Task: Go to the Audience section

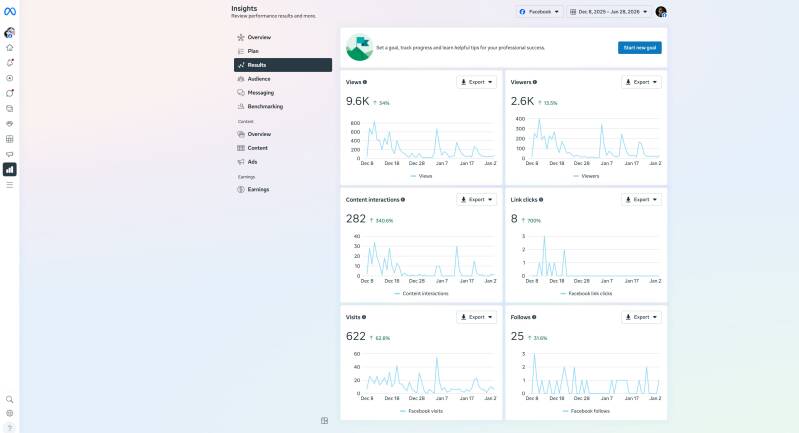Action: 259,78
